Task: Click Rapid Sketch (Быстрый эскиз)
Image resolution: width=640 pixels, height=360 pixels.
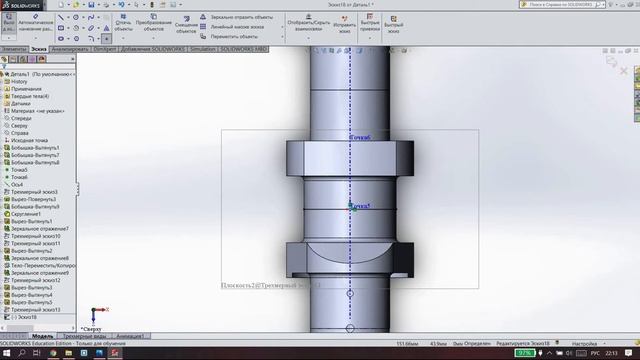Action: [x=393, y=24]
